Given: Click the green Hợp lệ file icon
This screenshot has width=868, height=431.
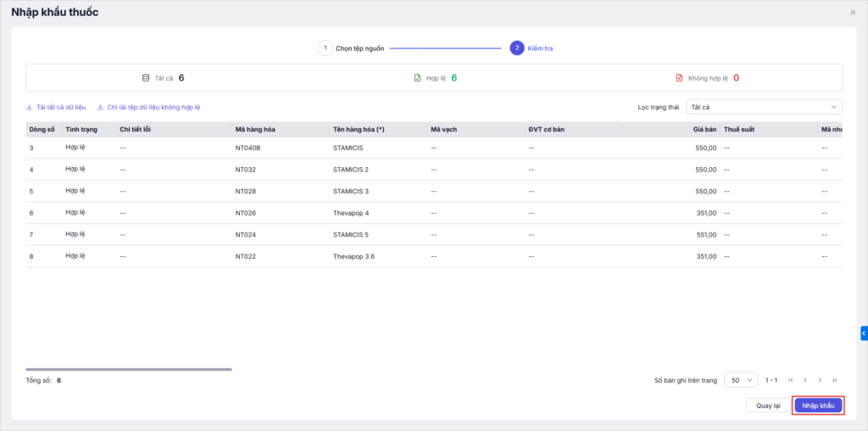Looking at the screenshot, I should pos(417,78).
